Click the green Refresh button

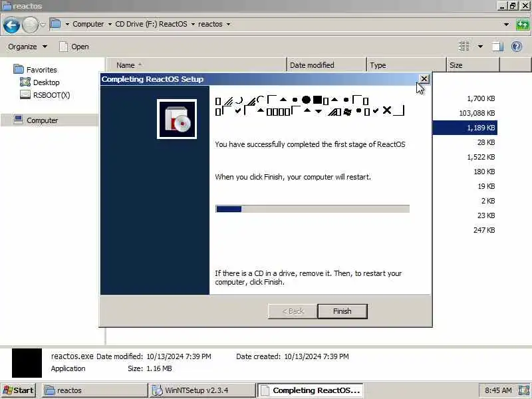click(x=523, y=25)
